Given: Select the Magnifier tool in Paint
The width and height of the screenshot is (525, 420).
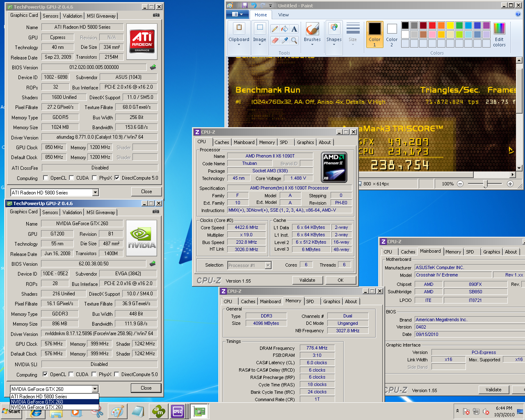Looking at the screenshot, I should (294, 40).
